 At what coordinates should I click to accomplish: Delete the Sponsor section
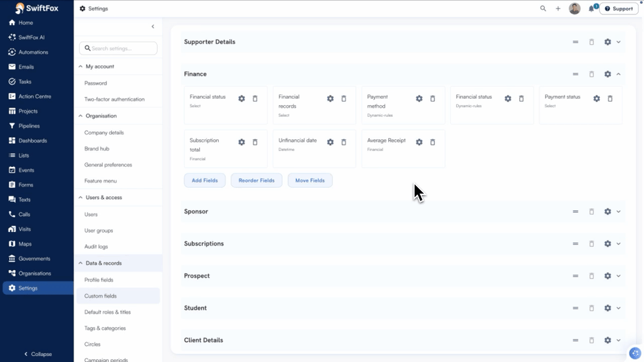point(591,212)
